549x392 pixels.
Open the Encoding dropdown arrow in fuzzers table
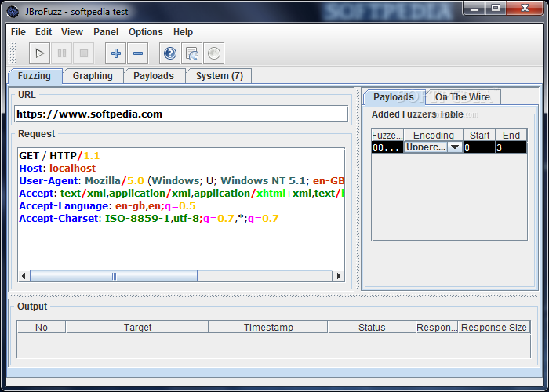tap(455, 147)
